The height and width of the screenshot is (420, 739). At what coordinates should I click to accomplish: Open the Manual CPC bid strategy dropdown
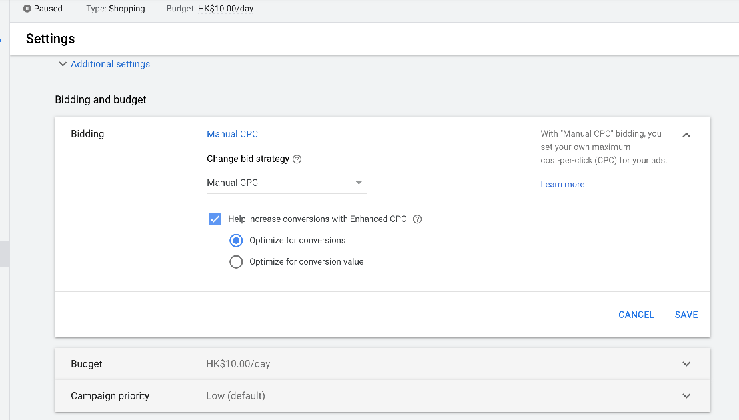click(x=285, y=183)
